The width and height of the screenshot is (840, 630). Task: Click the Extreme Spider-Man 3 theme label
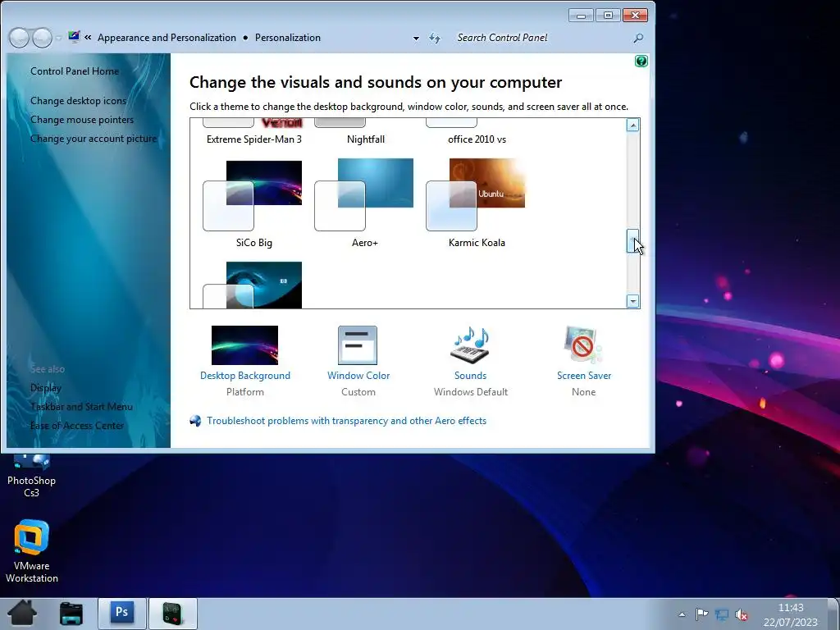tap(254, 139)
